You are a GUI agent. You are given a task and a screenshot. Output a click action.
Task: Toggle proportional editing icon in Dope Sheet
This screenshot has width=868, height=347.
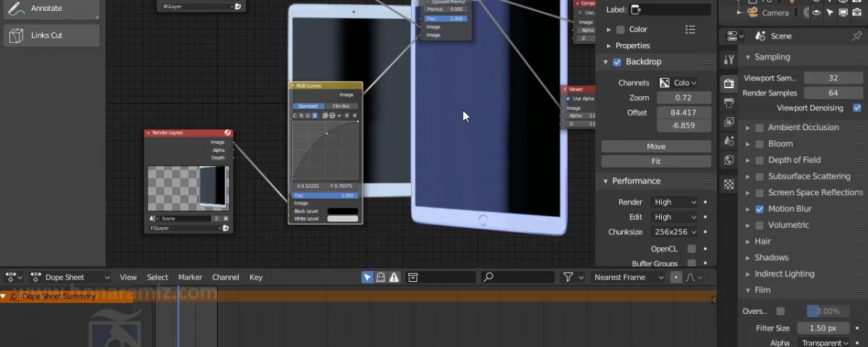(x=676, y=277)
